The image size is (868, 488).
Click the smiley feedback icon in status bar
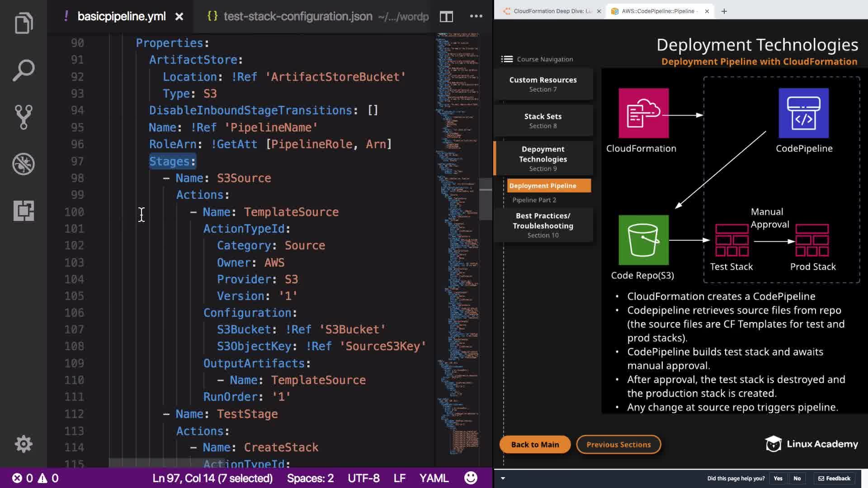tap(471, 478)
